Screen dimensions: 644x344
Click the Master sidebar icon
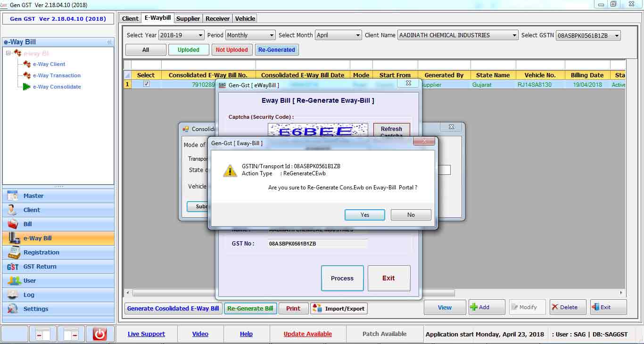(x=13, y=196)
